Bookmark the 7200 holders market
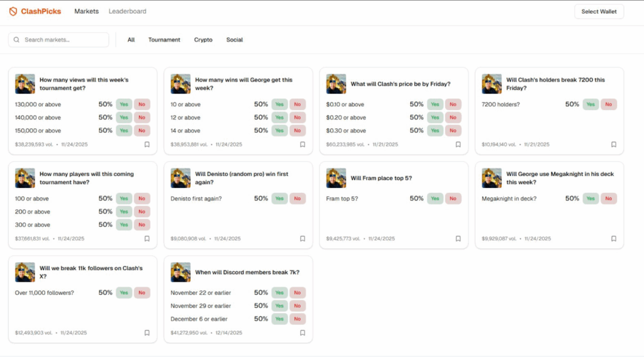This screenshot has width=644, height=357. pos(614,145)
